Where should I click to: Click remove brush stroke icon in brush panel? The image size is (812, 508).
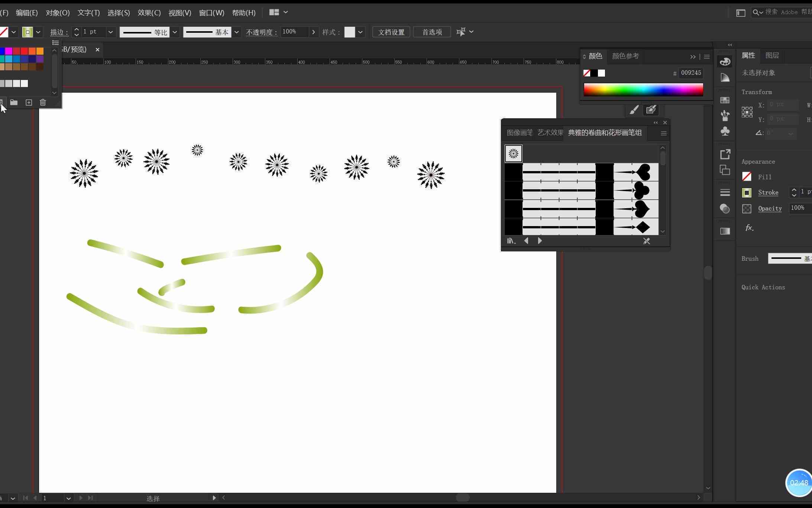pos(647,241)
